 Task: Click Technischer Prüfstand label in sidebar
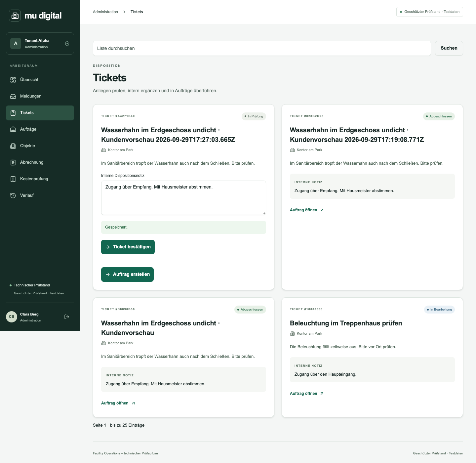tap(32, 285)
